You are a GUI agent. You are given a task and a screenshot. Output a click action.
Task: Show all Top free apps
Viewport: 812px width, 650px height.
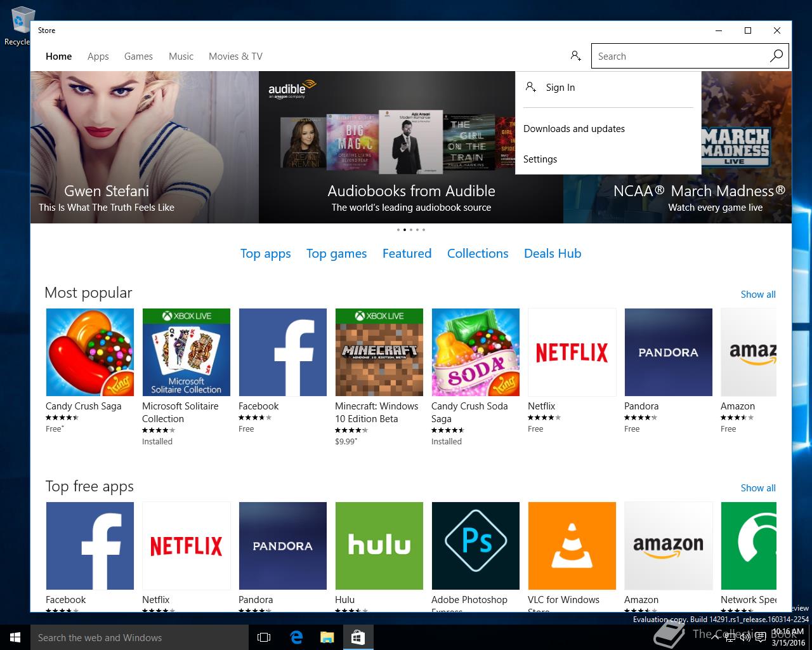pyautogui.click(x=758, y=488)
